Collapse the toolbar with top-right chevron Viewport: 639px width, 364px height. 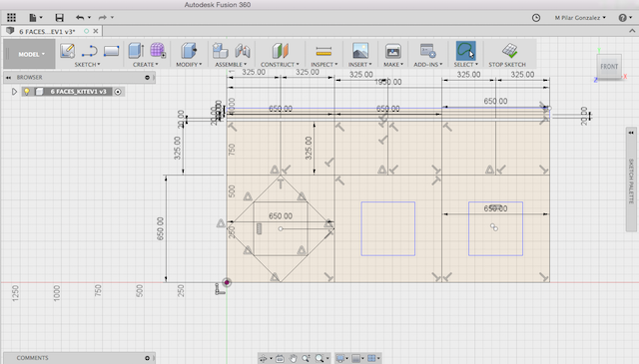click(x=632, y=31)
